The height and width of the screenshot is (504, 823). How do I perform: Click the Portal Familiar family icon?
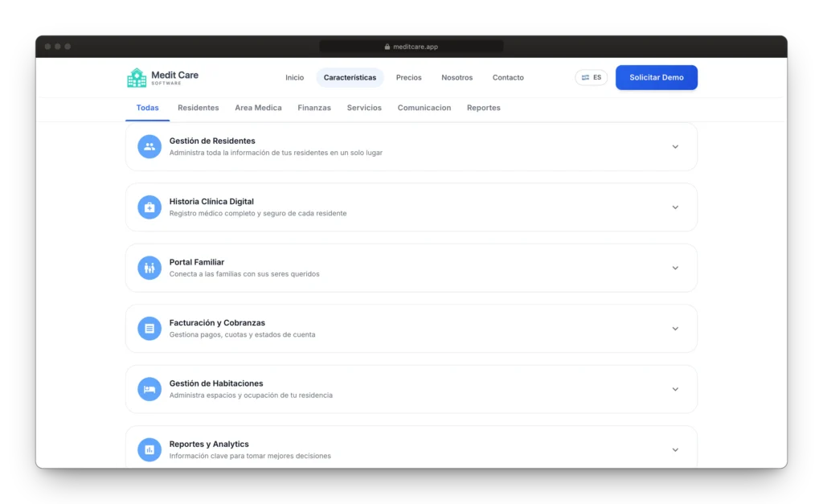149,268
